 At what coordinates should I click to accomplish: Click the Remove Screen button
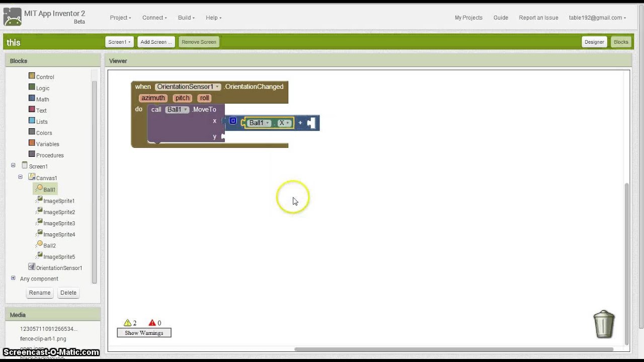tap(199, 42)
